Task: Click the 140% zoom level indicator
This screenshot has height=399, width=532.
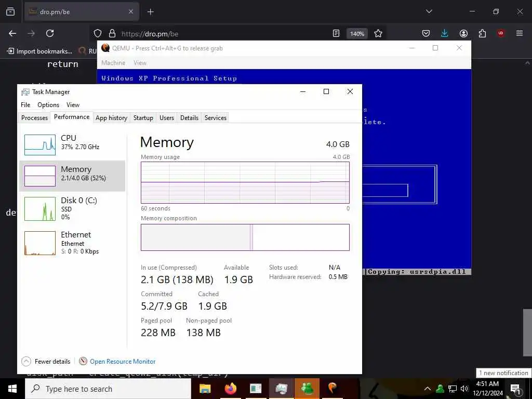Action: pyautogui.click(x=357, y=34)
